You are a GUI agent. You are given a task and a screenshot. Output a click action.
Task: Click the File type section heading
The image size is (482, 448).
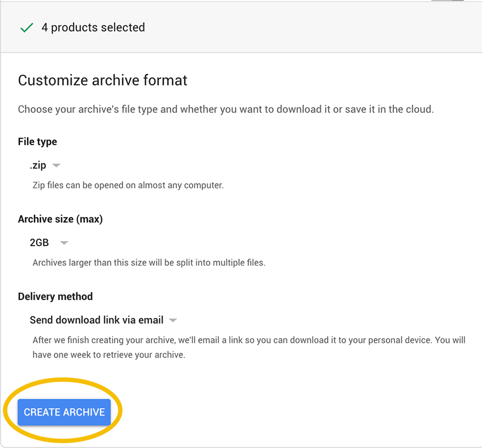tap(37, 142)
